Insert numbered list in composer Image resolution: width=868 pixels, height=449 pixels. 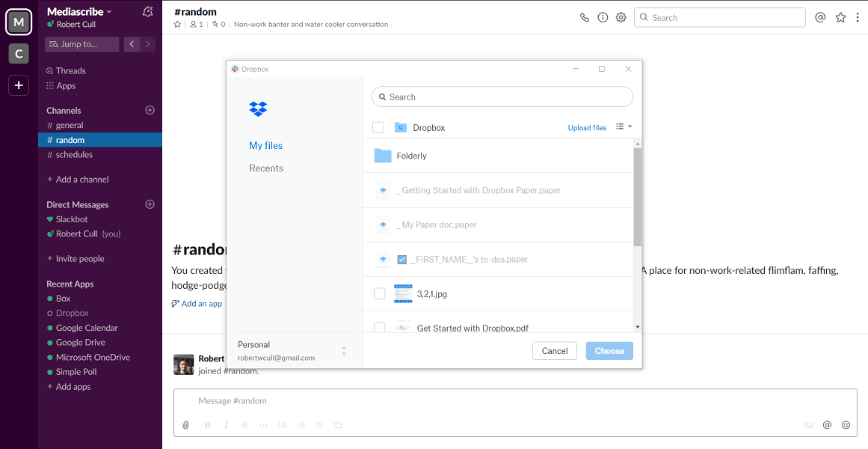point(283,425)
